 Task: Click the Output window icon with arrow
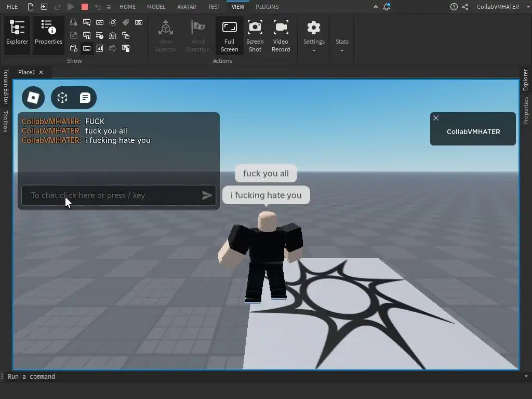[x=87, y=22]
